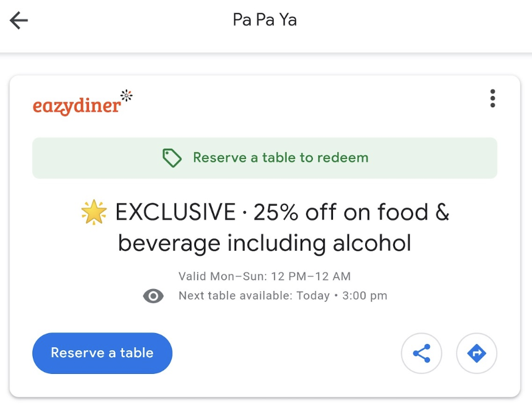Tap the yellow star emoji icon

(94, 212)
